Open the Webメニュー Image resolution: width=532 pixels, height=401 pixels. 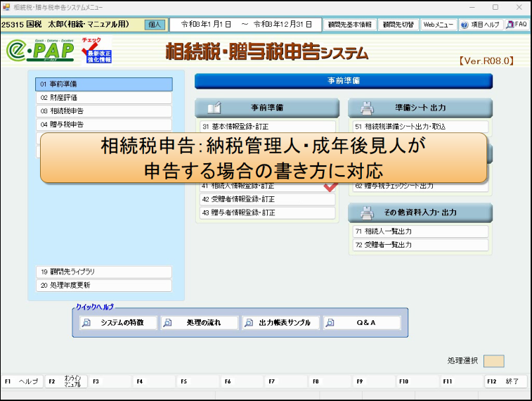tap(438, 25)
